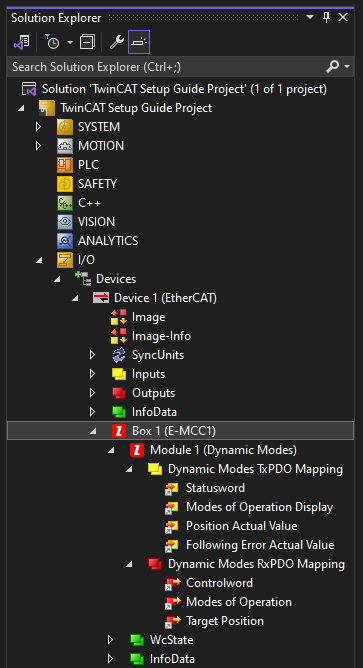Click the Image item icon
363x668 pixels.
pos(119,317)
